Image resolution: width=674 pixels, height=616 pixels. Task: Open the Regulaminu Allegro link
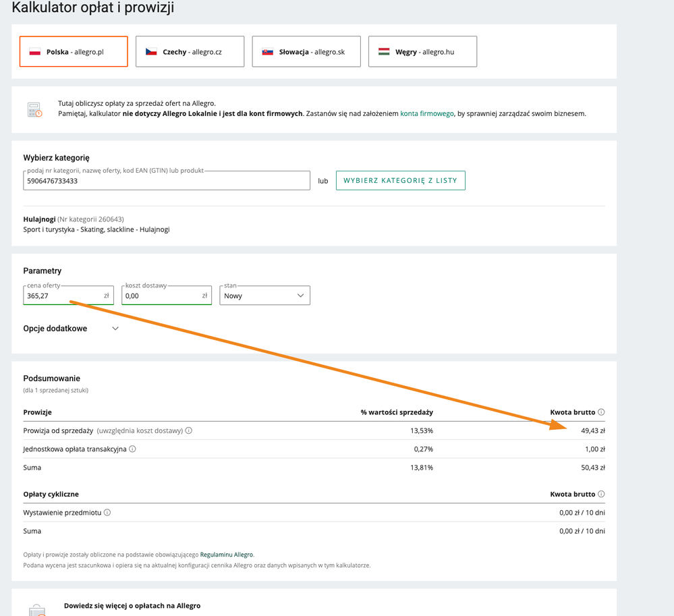pyautogui.click(x=227, y=555)
